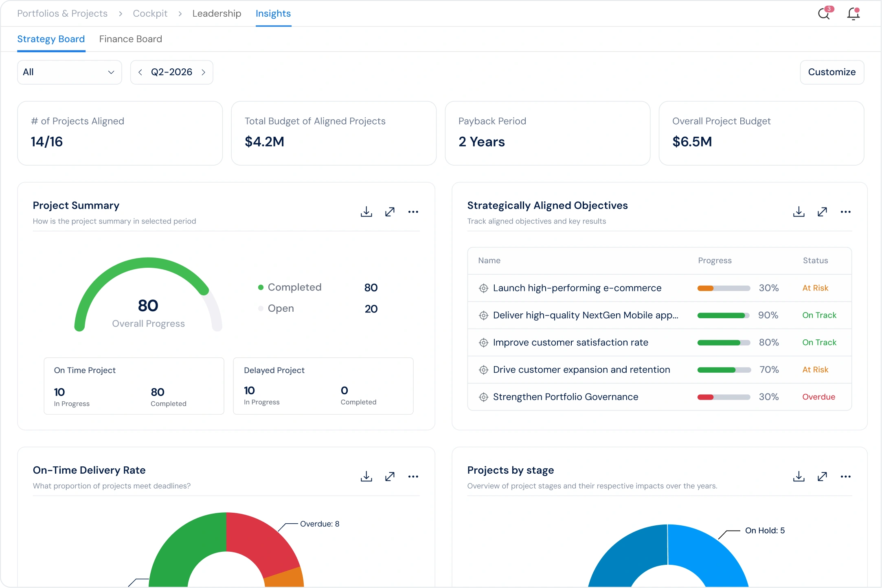Click target icon for Launch high-performing e-commerce
Screen dimensions: 882x588
pyautogui.click(x=483, y=288)
